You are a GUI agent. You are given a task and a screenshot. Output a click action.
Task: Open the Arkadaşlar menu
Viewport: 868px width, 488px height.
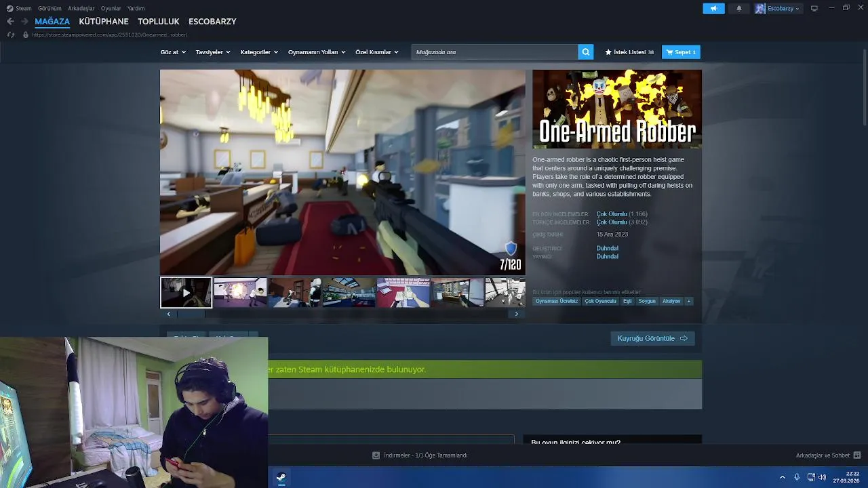coord(81,8)
